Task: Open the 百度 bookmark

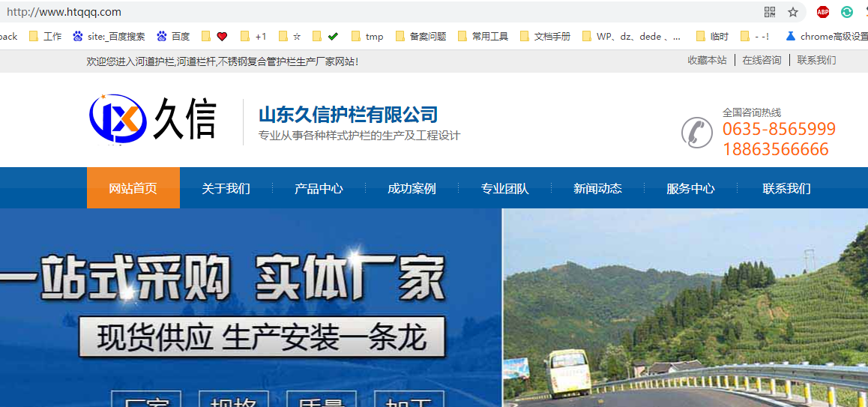Action: (173, 36)
